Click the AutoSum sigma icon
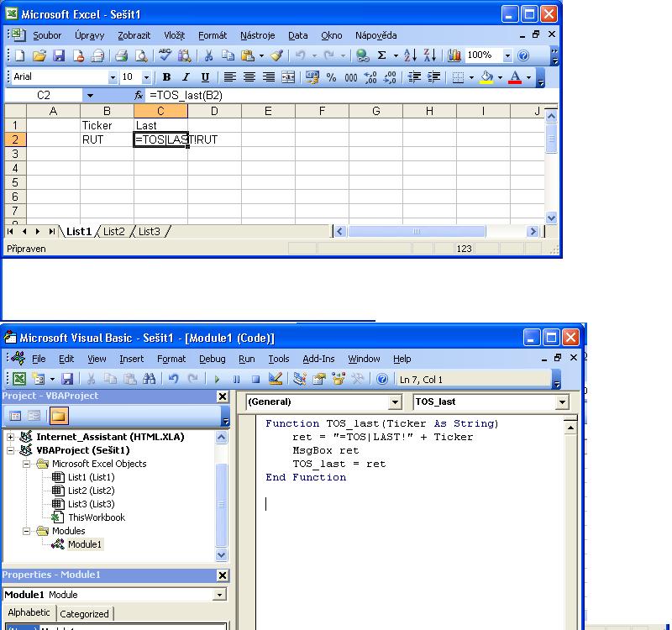 coord(381,55)
